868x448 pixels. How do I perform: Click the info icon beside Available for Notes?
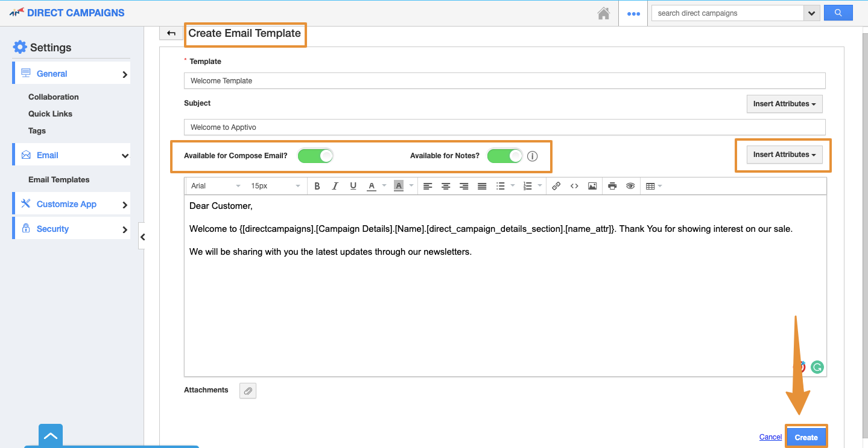[532, 156]
